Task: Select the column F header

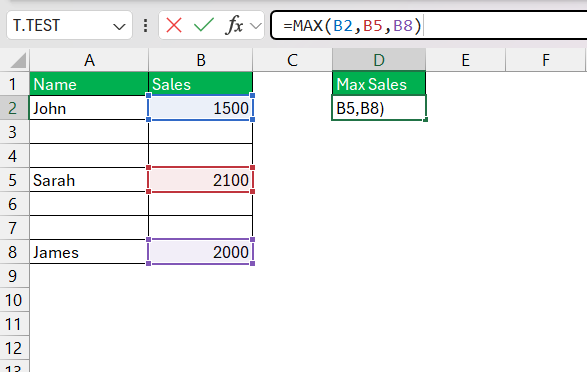Action: (545, 60)
